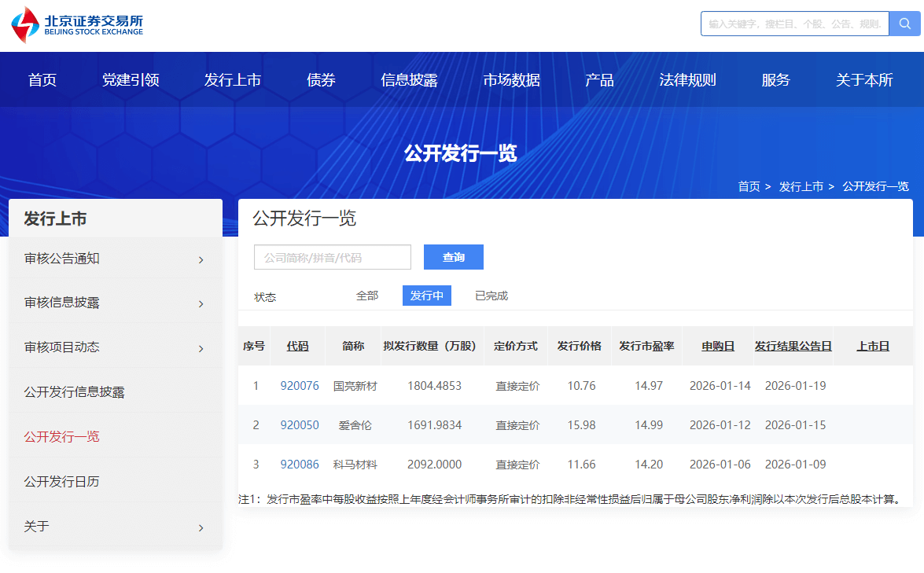Select the 全部 status filter
The height and width of the screenshot is (573, 924).
tap(367, 296)
